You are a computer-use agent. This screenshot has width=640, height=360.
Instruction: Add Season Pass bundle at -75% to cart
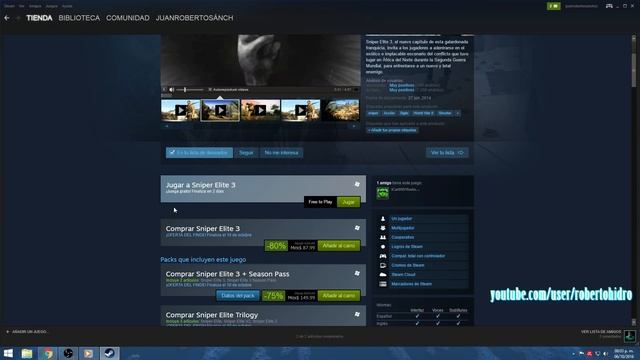339,296
